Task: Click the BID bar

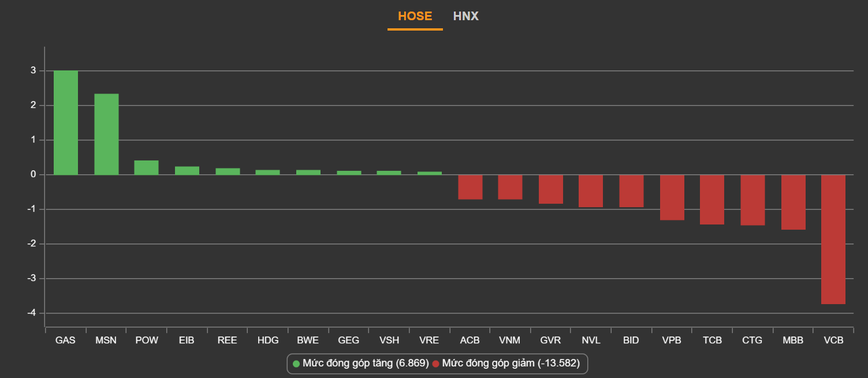Action: pos(631,191)
